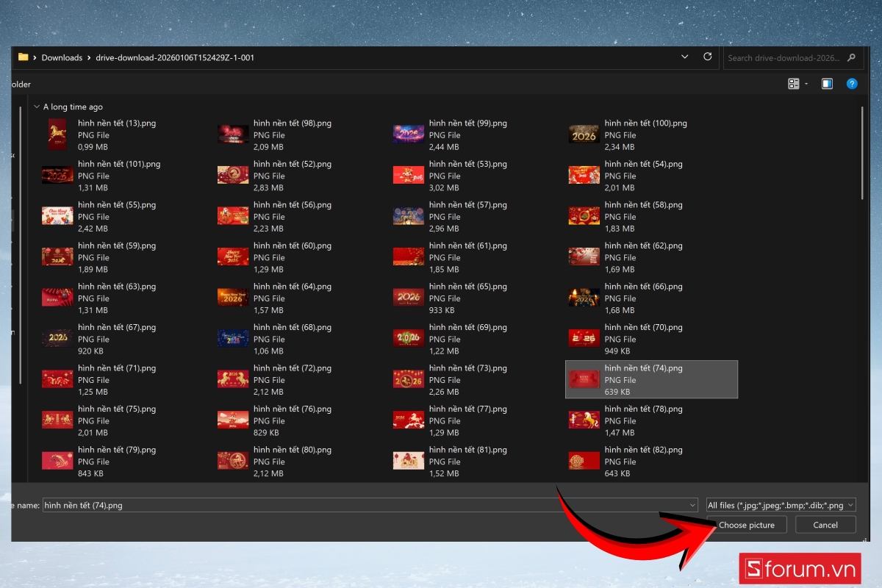Viewport: 882px width, 588px height.
Task: Click the search drive-download field
Action: pos(783,57)
